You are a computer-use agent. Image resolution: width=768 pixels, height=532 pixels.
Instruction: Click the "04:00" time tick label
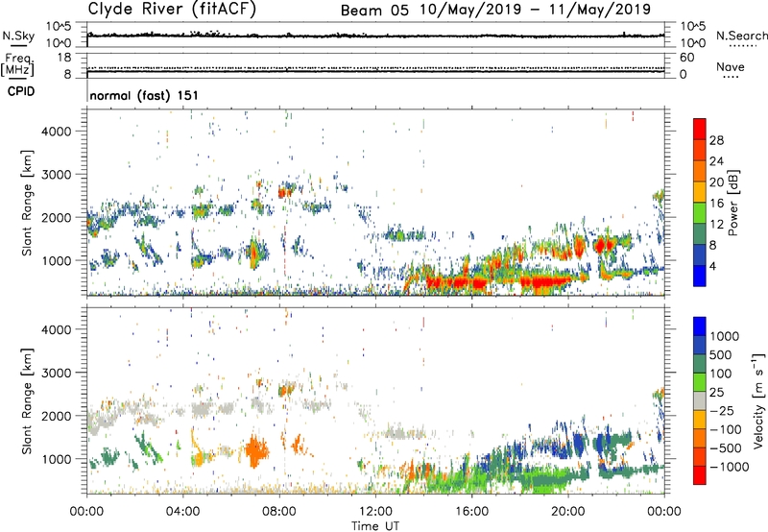coord(182,512)
